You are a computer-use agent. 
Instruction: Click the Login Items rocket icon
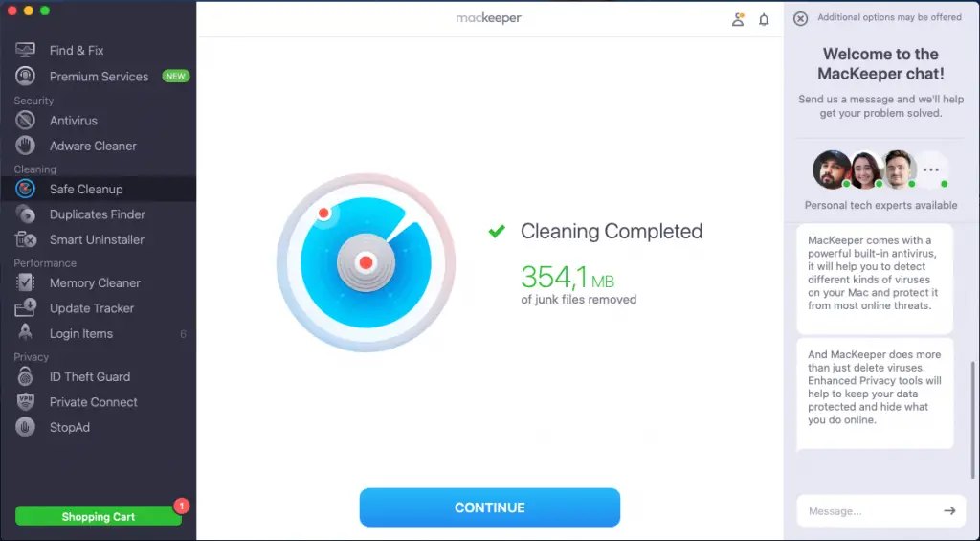coord(25,332)
